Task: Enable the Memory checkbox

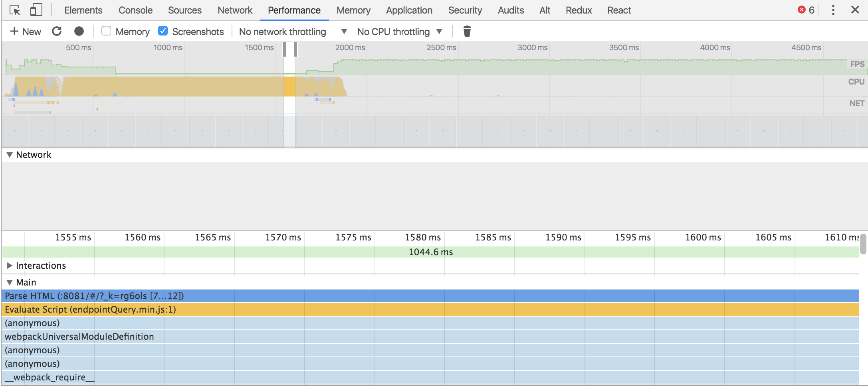Action: click(x=106, y=31)
